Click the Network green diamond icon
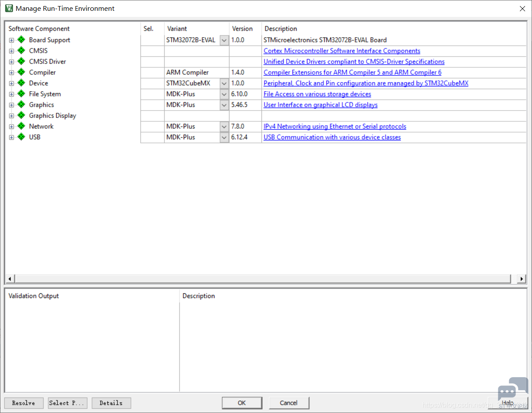 (x=21, y=126)
